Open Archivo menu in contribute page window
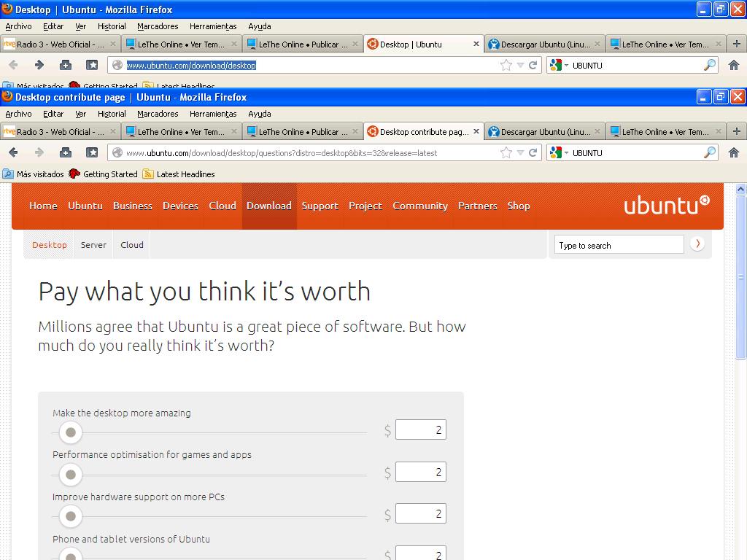747x560 pixels. (x=18, y=114)
